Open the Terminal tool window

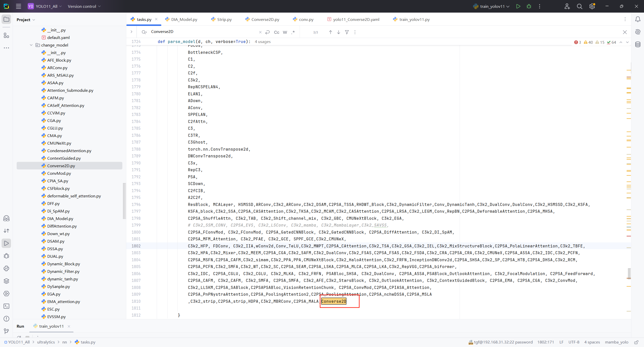click(x=7, y=306)
